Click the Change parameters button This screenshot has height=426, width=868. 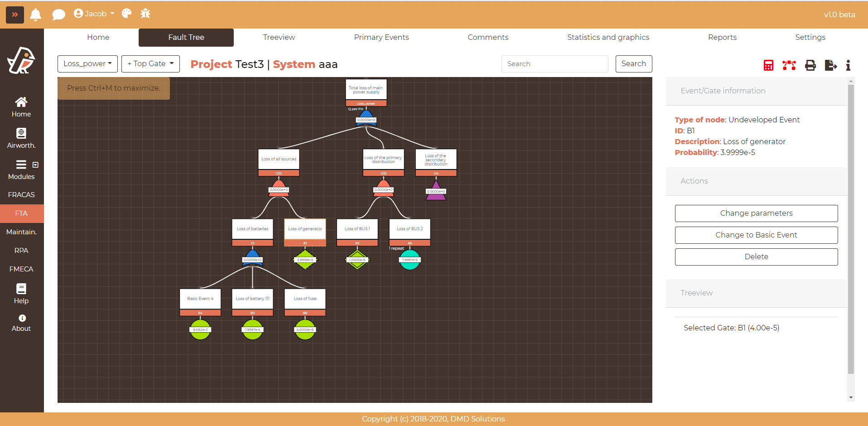point(756,213)
